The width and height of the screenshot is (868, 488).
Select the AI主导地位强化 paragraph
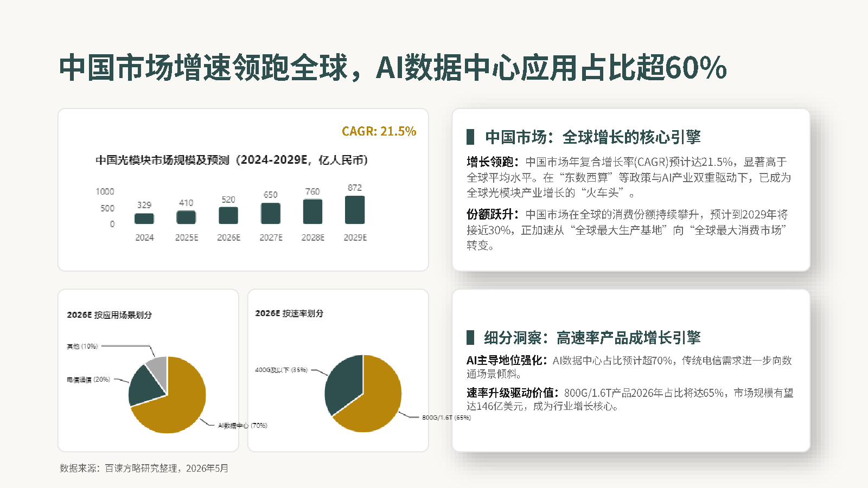pos(629,367)
